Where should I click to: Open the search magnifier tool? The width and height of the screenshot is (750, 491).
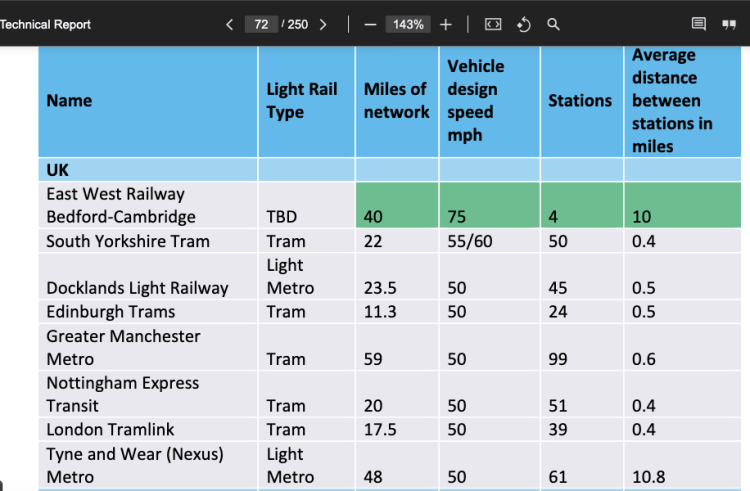tap(553, 24)
